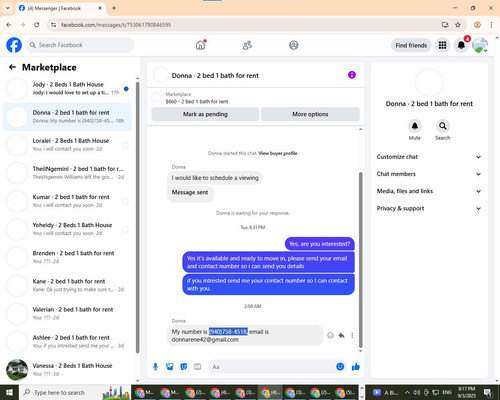Screen dimensions: 500x400
Task: Open Ashlee's conversation
Action: (x=68, y=342)
